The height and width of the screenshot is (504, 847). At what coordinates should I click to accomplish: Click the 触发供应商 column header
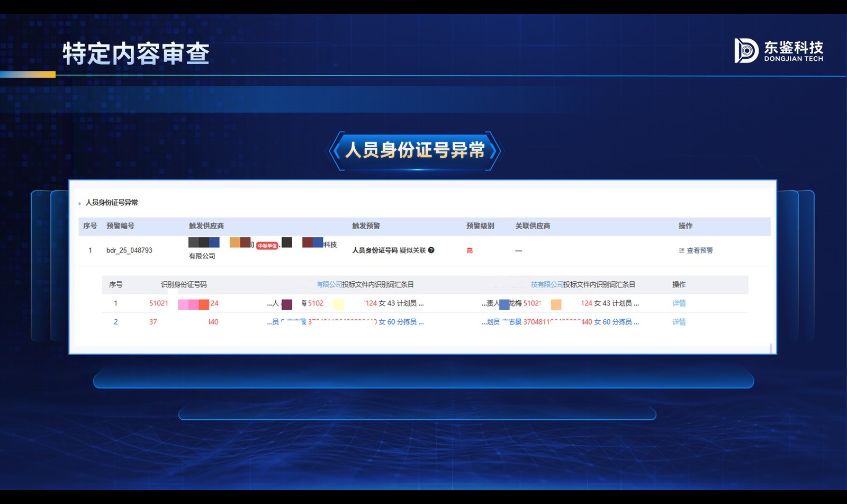(206, 226)
